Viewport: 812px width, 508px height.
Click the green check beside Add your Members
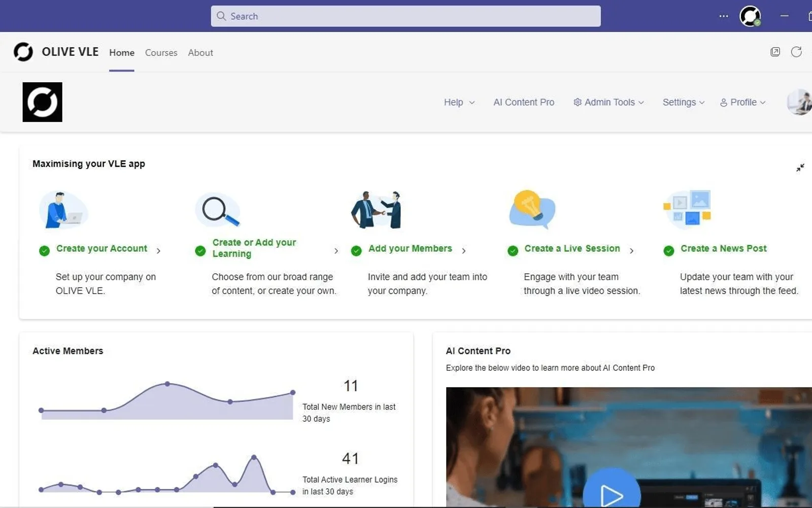tap(356, 250)
